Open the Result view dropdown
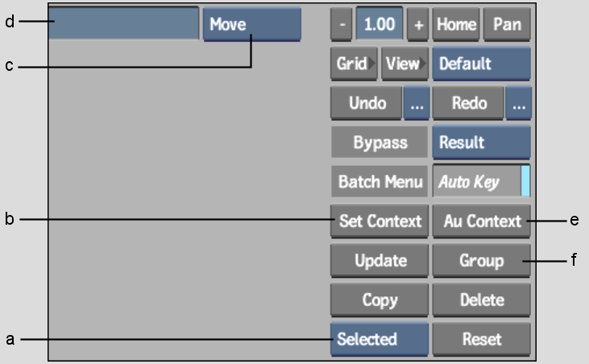Screen dimensions: 589x364 pos(482,143)
